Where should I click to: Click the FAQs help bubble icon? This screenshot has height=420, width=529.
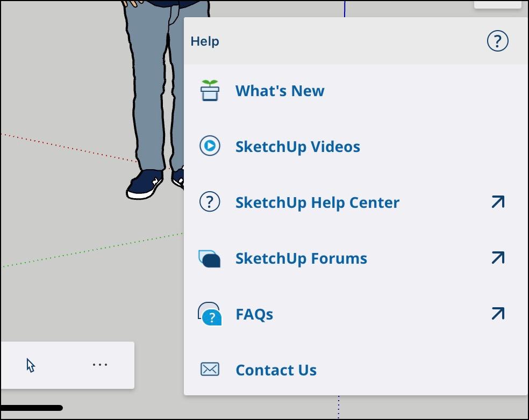[x=209, y=314]
